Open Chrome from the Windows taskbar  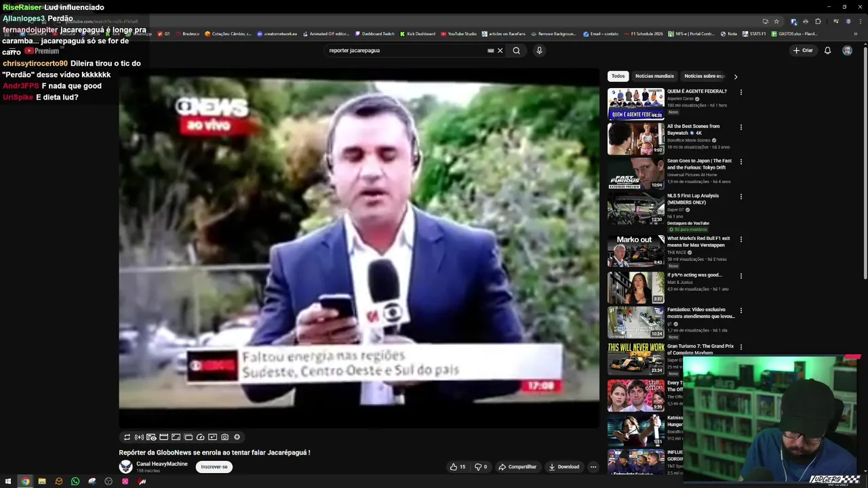[x=25, y=481]
